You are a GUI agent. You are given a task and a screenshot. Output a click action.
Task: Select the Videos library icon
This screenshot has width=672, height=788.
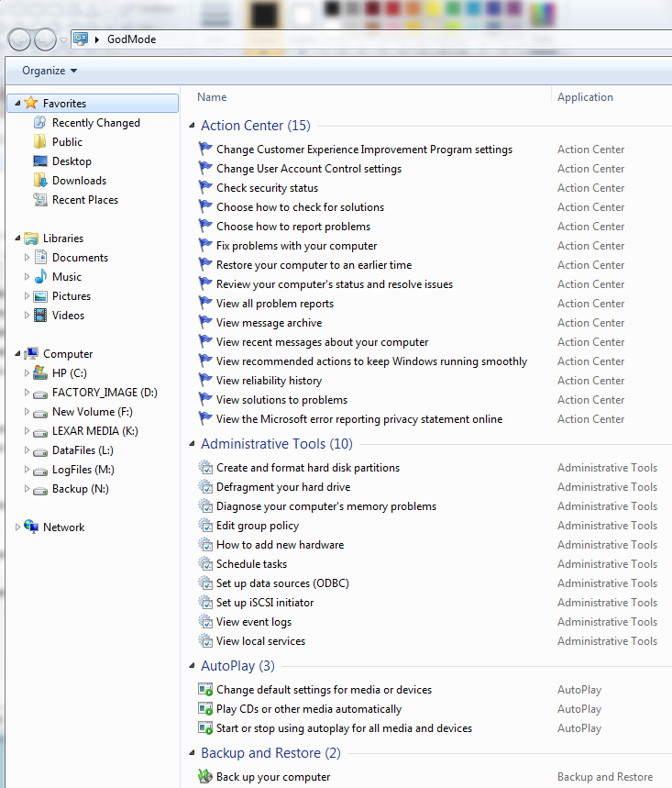pos(40,315)
